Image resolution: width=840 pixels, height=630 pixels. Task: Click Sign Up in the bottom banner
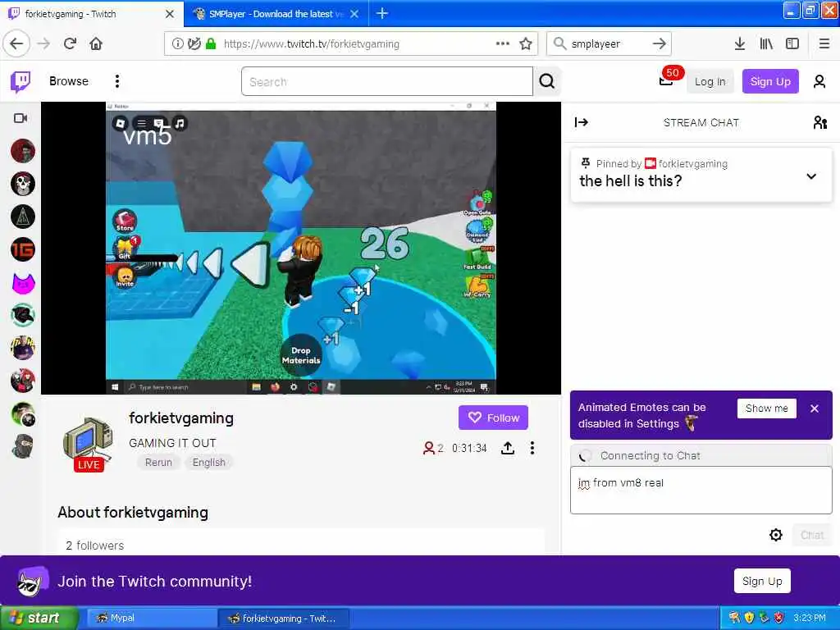click(762, 582)
